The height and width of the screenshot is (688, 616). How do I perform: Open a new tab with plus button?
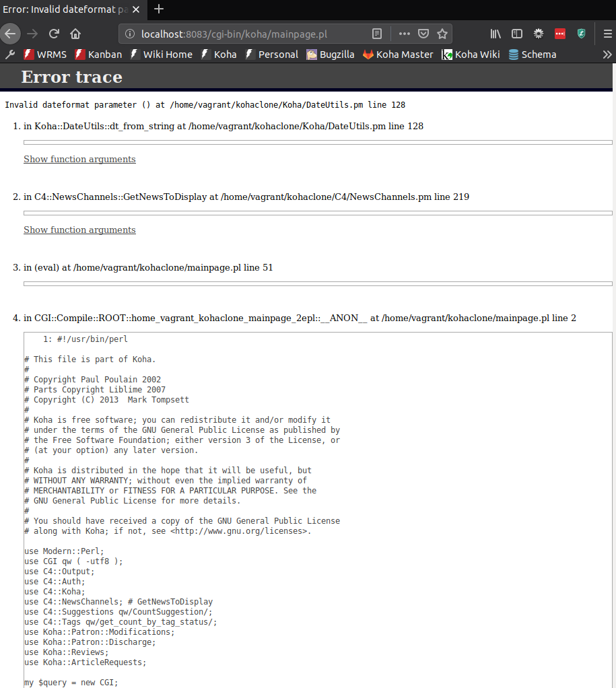(159, 9)
